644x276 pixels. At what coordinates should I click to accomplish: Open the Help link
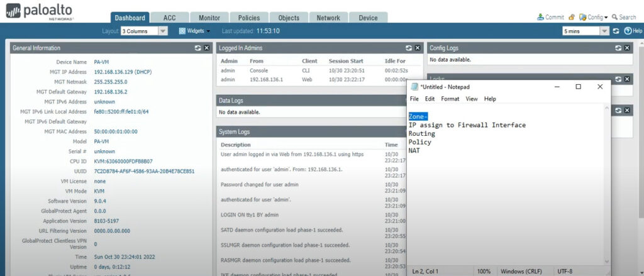633,31
